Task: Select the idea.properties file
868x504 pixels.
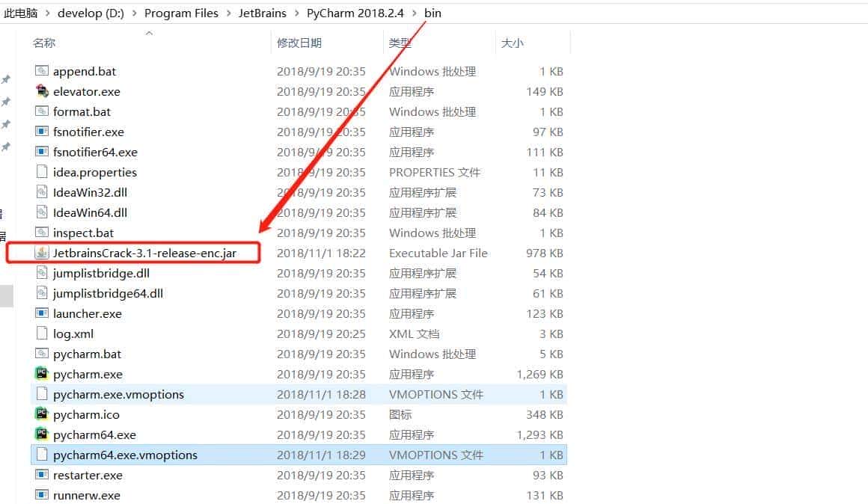Action: (94, 172)
